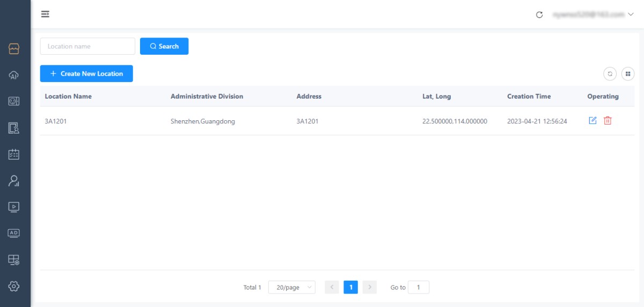Open the AD advertisement sidebar icon

pos(14,233)
